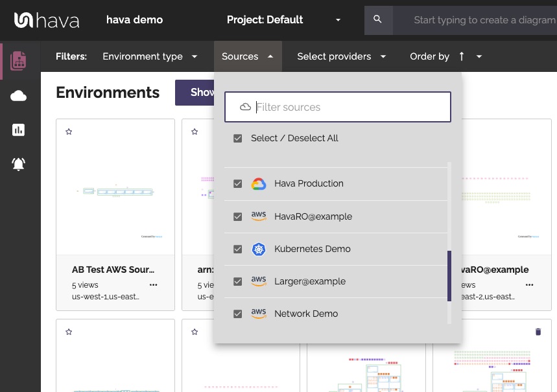Image resolution: width=557 pixels, height=392 pixels.
Task: Click the search magnifier icon
Action: coord(378,20)
